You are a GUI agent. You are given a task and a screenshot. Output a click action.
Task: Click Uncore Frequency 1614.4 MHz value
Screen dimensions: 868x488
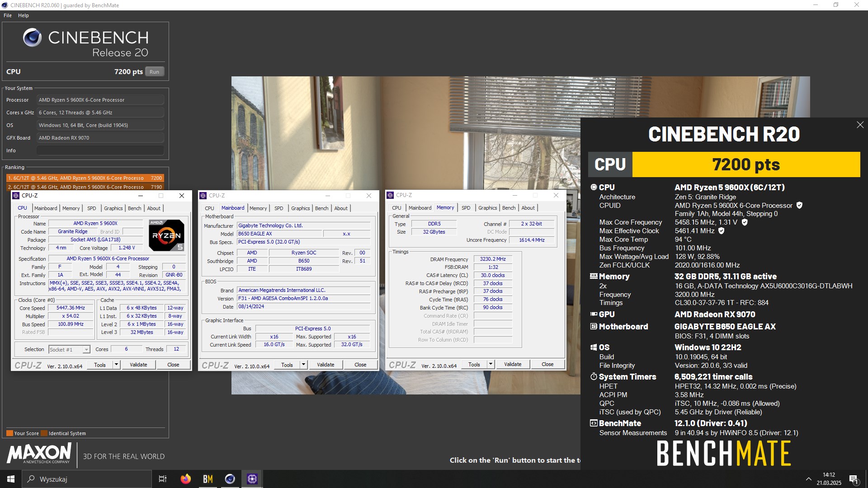[532, 240]
